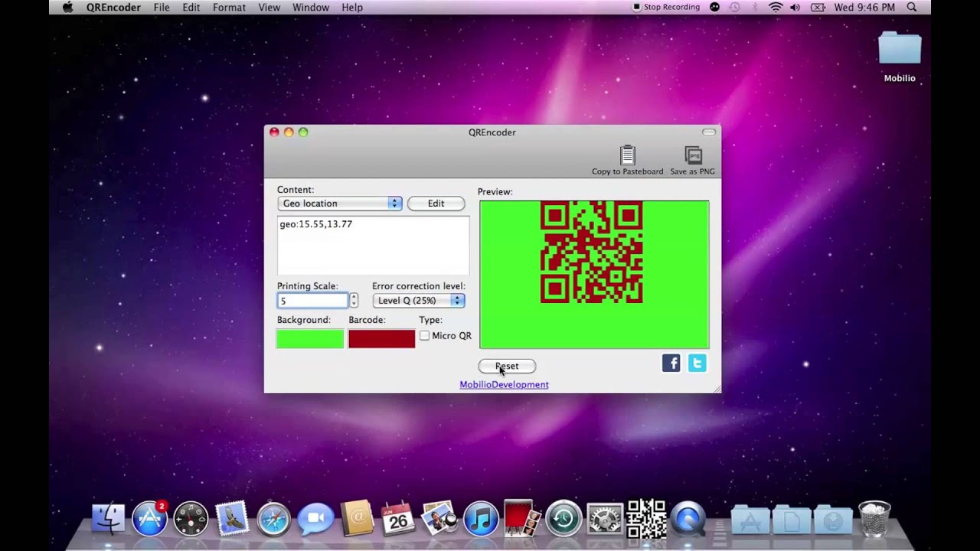This screenshot has width=980, height=551.
Task: Click the Reset button
Action: pyautogui.click(x=507, y=366)
